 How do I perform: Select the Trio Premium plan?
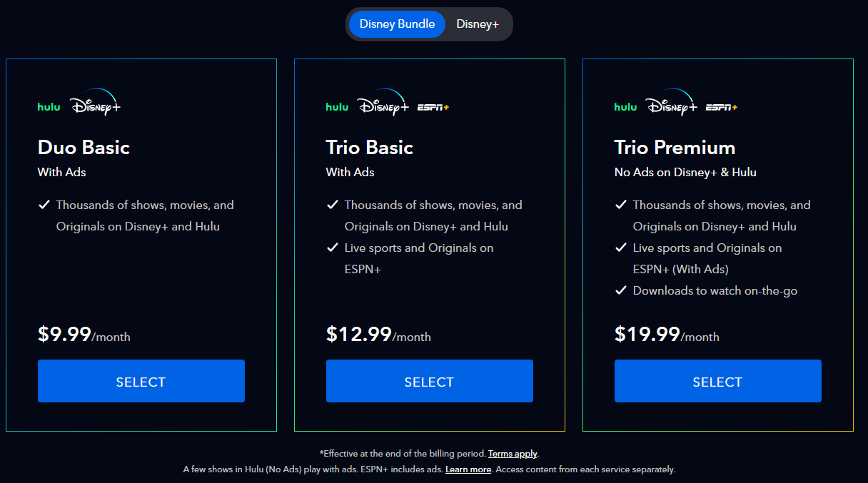[717, 380]
